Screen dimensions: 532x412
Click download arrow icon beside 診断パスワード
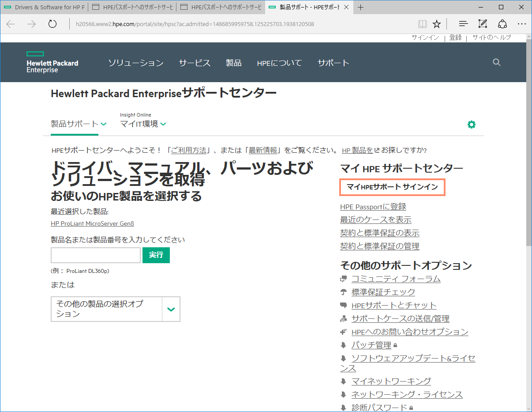(344, 408)
